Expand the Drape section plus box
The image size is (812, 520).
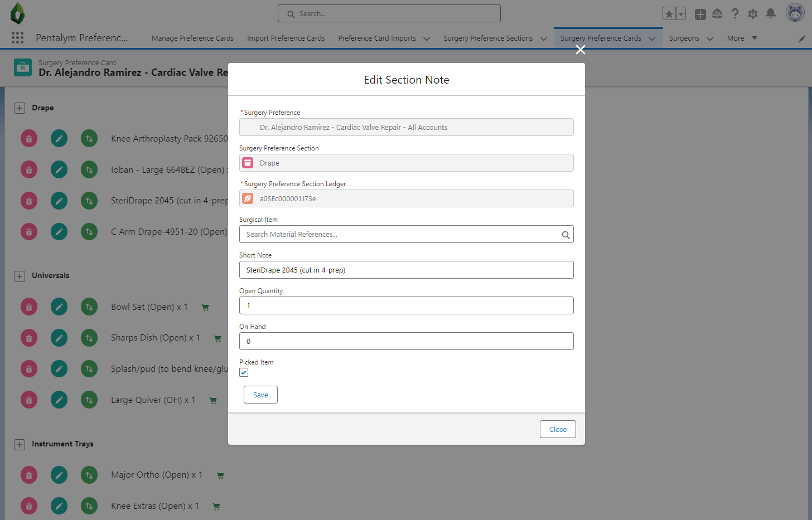pos(20,108)
